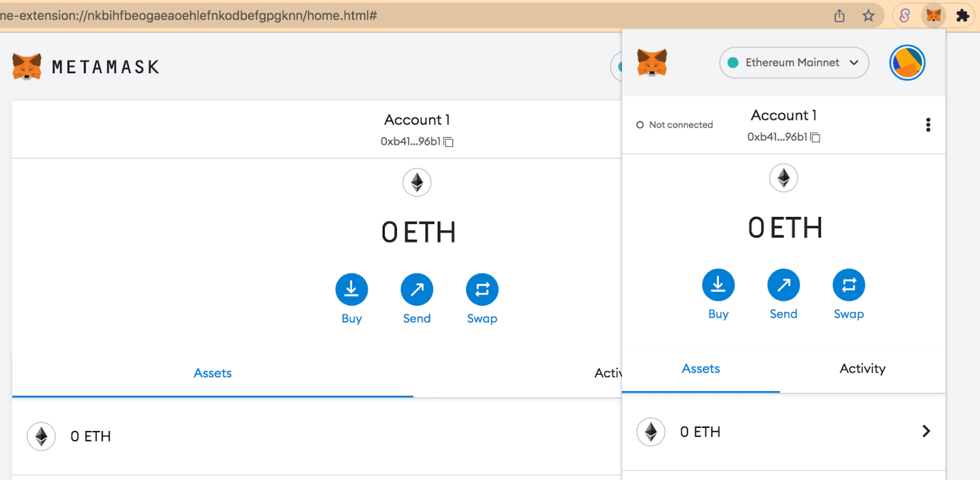
Task: Open the account avatar menu in popup
Action: point(907,63)
